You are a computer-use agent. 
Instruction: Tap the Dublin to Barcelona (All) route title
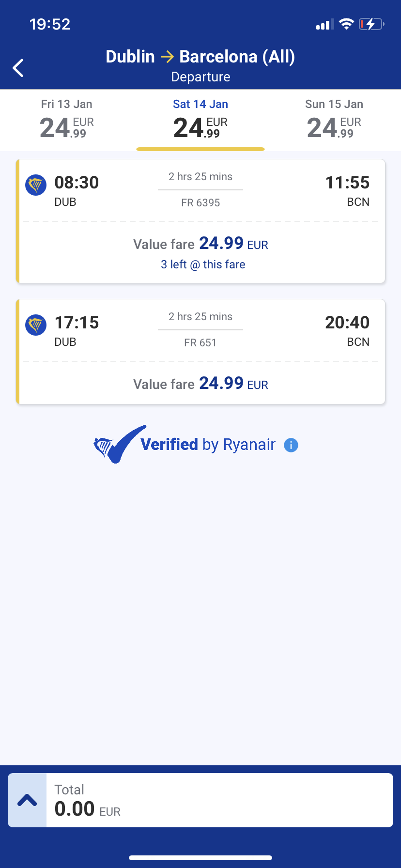(x=200, y=57)
